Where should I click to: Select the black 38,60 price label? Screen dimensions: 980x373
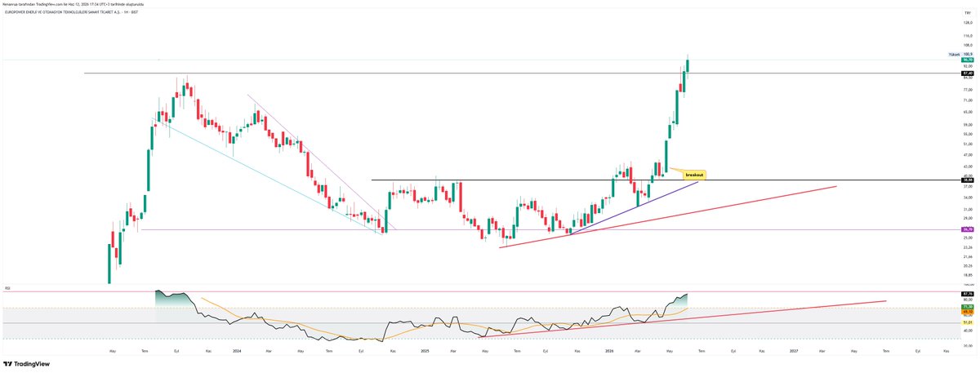point(968,180)
